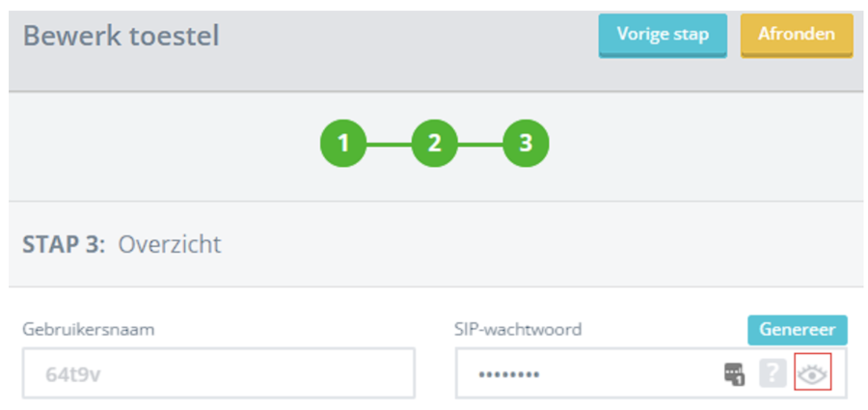Viewport: 868px width, 410px height.
Task: Click empty space in the SIP-wachtwoord field before the icons
Action: pos(627,373)
